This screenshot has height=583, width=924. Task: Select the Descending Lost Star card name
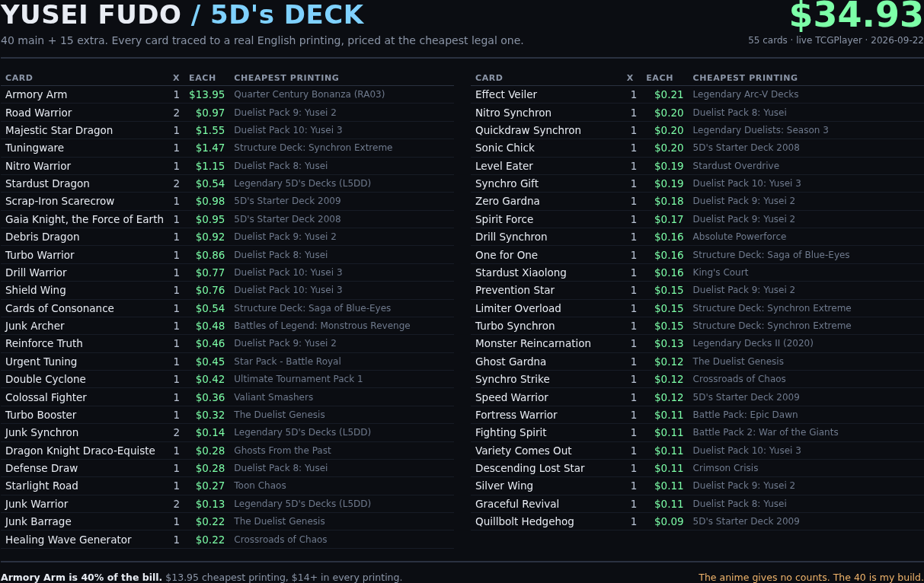[x=530, y=468]
